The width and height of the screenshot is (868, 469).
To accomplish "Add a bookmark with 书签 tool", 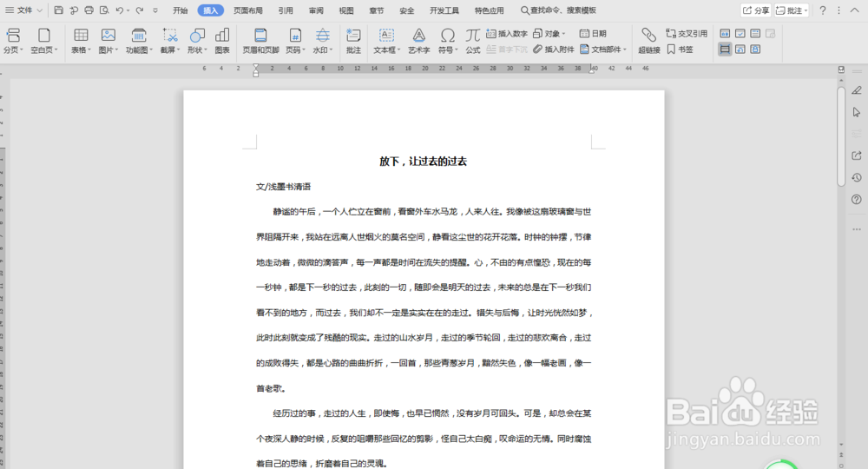I will pyautogui.click(x=680, y=50).
